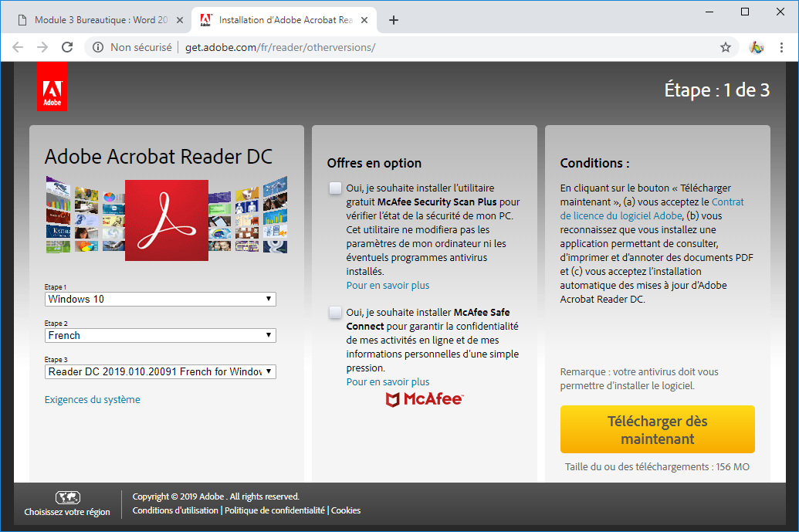Open the colorful extension icon in toolbar
The image size is (799, 532).
tap(757, 47)
